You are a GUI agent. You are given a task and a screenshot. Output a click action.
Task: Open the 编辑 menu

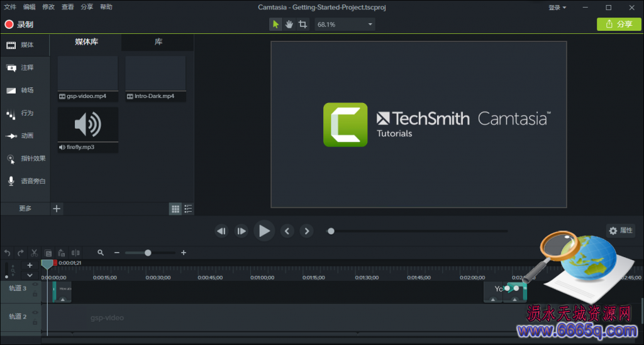pos(29,7)
